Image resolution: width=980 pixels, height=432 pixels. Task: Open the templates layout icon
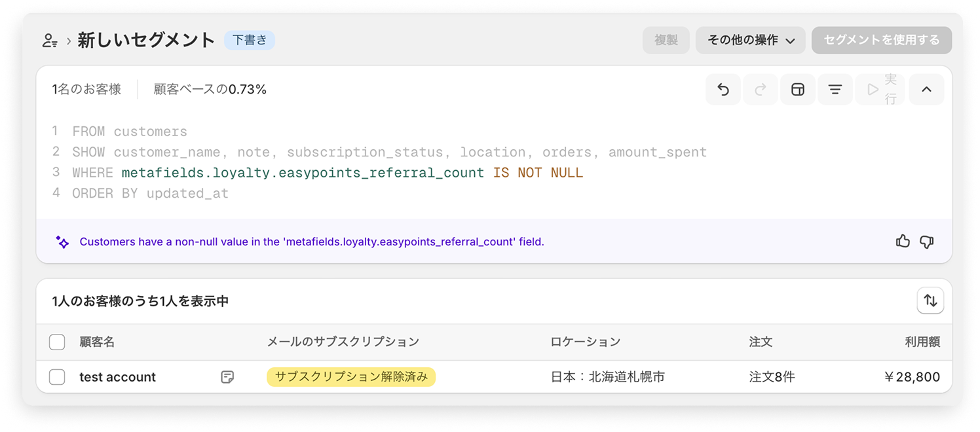click(x=798, y=90)
